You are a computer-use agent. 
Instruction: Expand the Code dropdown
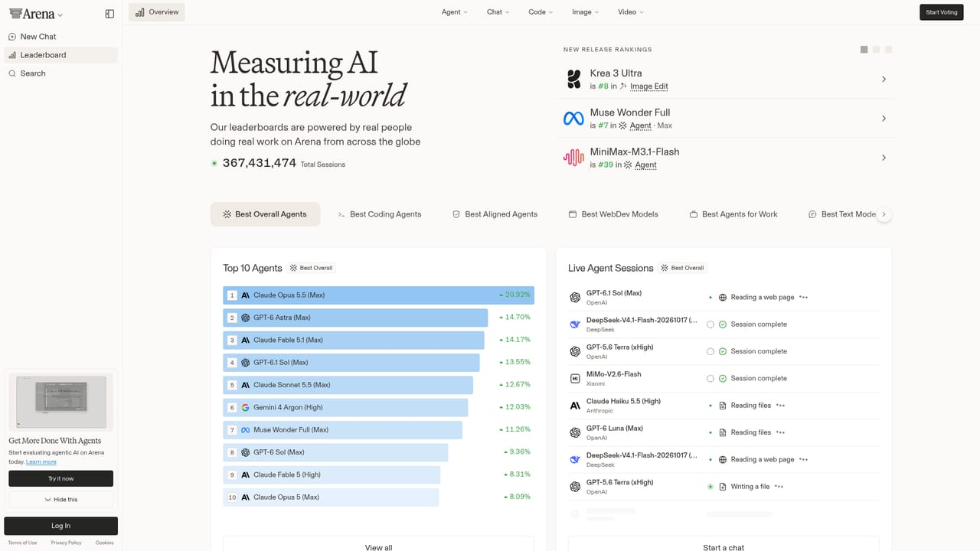[x=541, y=12]
